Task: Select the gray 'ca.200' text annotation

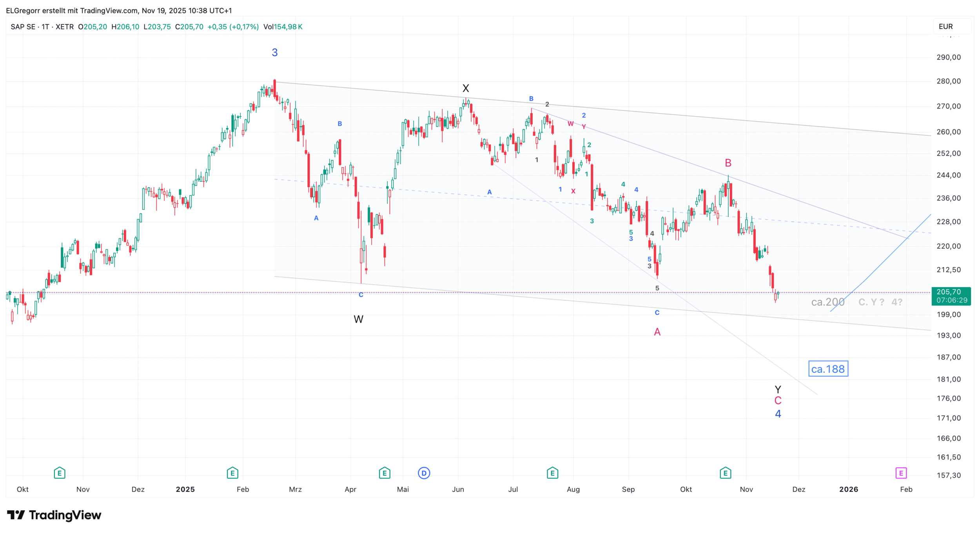Action: [828, 302]
